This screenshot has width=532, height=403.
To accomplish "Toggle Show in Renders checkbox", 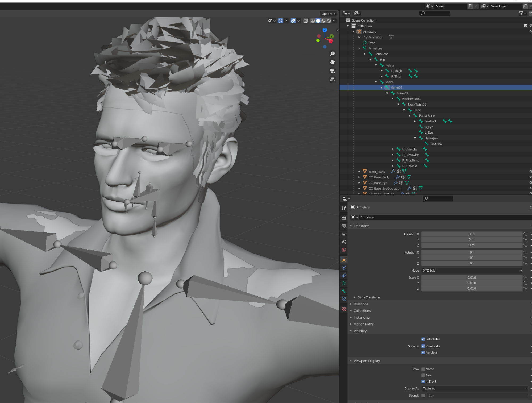I will click(423, 352).
